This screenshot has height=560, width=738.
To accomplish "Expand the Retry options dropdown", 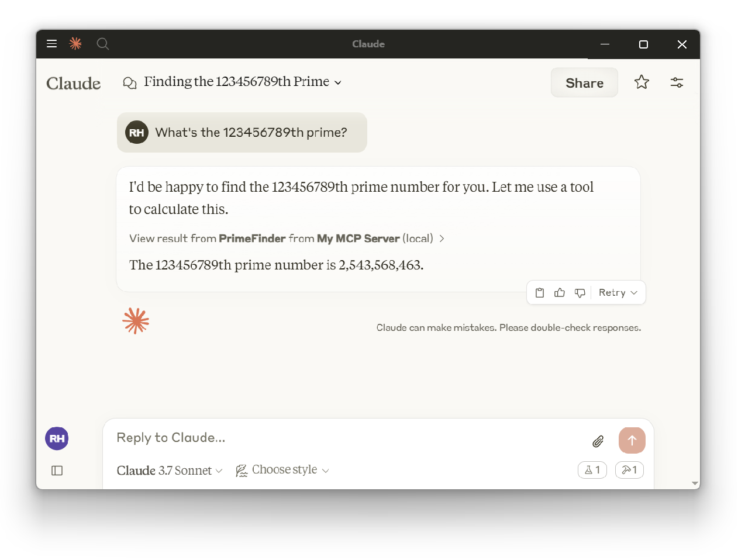I will 618,293.
